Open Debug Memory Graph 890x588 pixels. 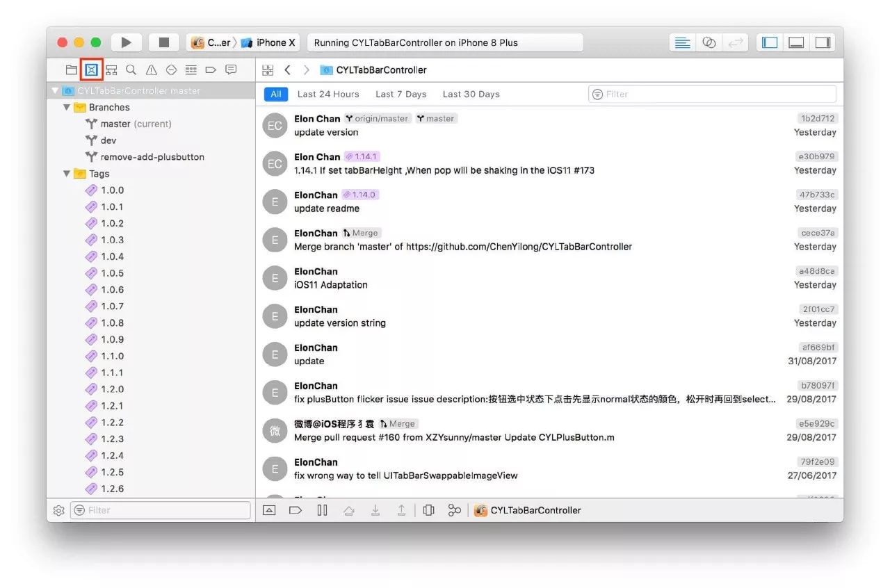click(x=455, y=510)
